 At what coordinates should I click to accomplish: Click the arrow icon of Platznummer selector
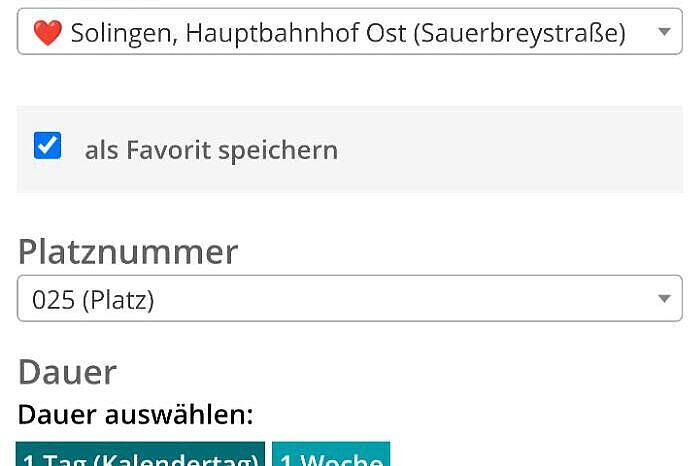(664, 298)
